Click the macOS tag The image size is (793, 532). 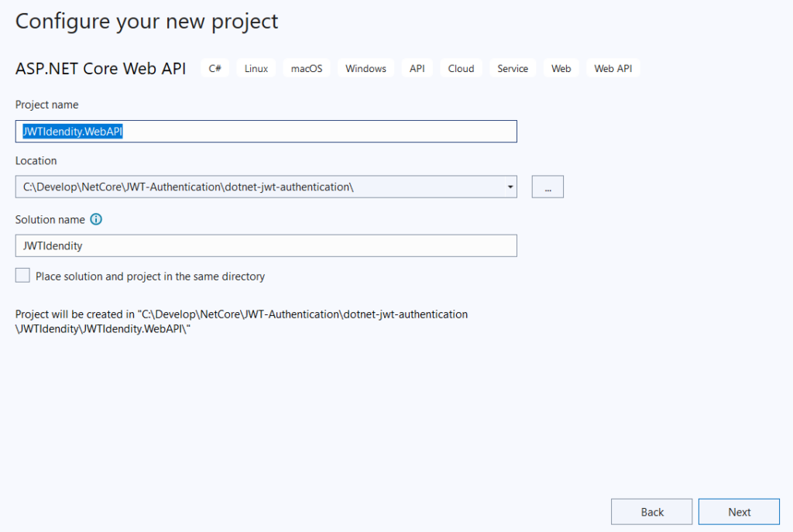click(307, 68)
